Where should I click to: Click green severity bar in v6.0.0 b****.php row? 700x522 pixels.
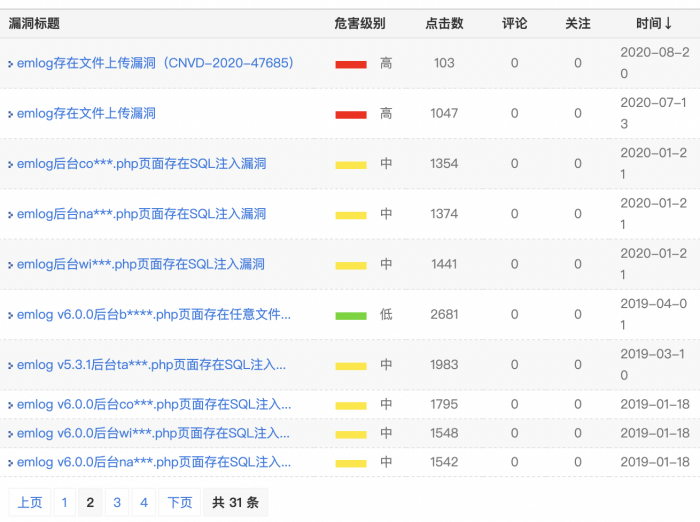(351, 316)
